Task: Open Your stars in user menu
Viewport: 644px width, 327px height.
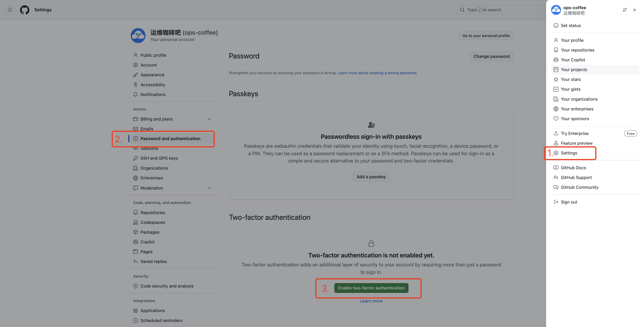Action: (x=571, y=79)
